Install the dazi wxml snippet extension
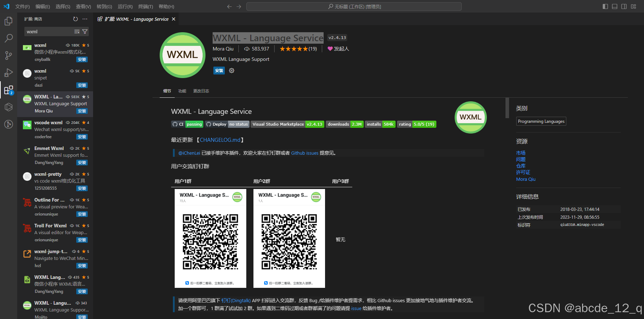The width and height of the screenshot is (644, 319). [82, 85]
